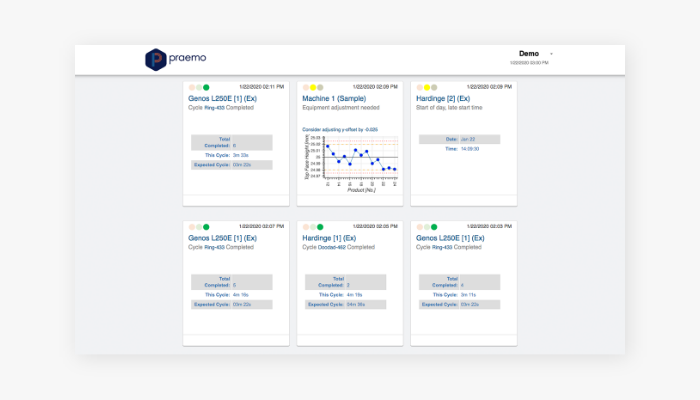Open the Hardinge [2] (Ex) card title
The width and height of the screenshot is (700, 400).
[443, 99]
